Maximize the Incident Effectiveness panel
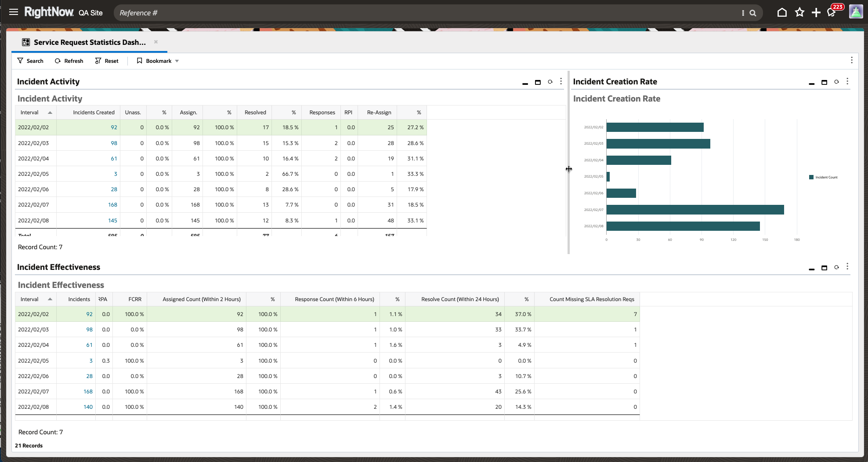 (x=824, y=268)
